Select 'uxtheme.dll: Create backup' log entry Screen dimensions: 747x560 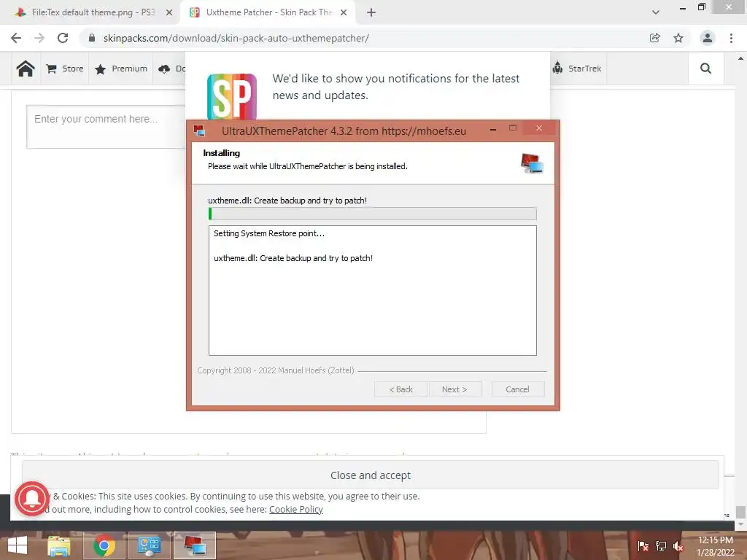[293, 258]
